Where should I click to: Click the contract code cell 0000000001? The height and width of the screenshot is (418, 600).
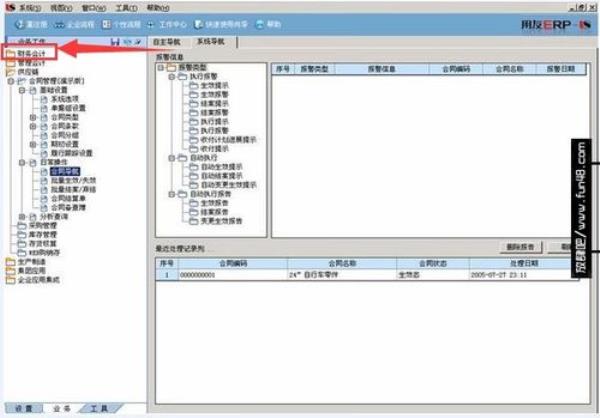(233, 275)
